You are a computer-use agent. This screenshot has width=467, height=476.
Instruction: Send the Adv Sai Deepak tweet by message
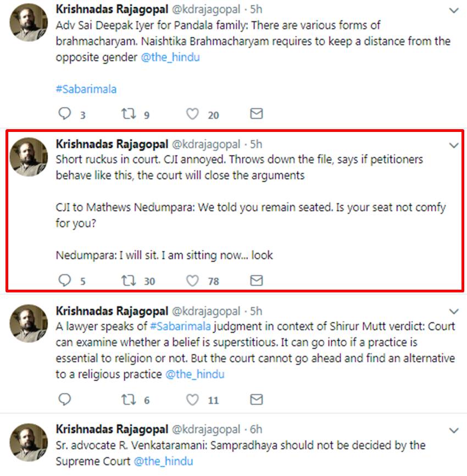tap(256, 114)
